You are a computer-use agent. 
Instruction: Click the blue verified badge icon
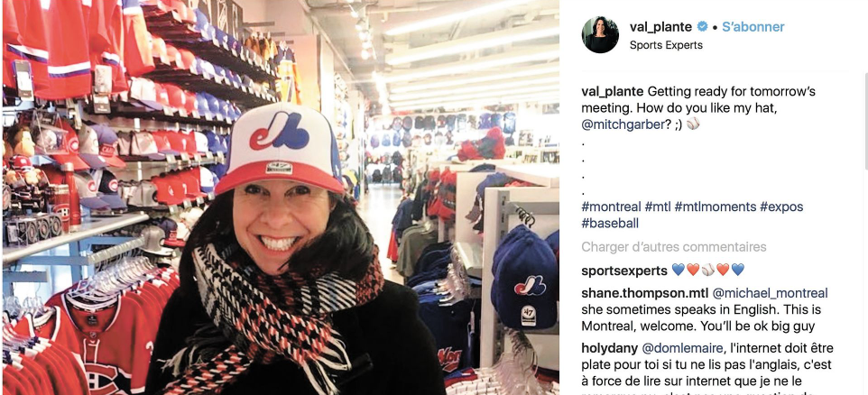pos(702,26)
